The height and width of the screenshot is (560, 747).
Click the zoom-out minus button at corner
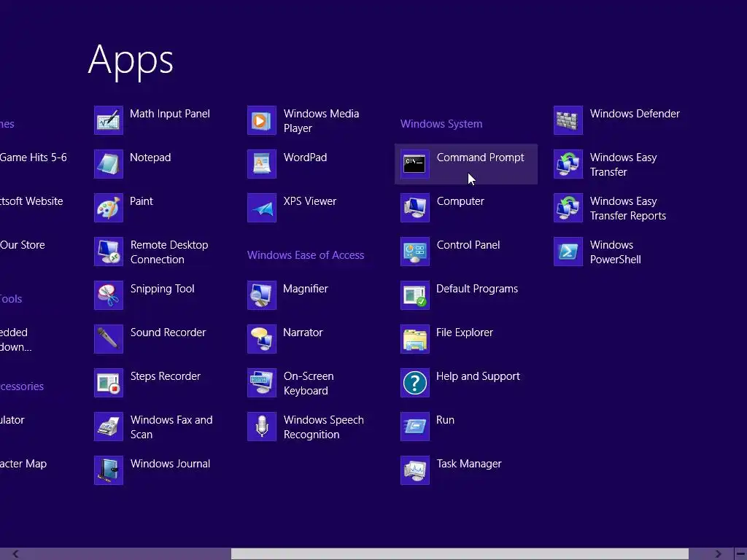click(x=740, y=554)
